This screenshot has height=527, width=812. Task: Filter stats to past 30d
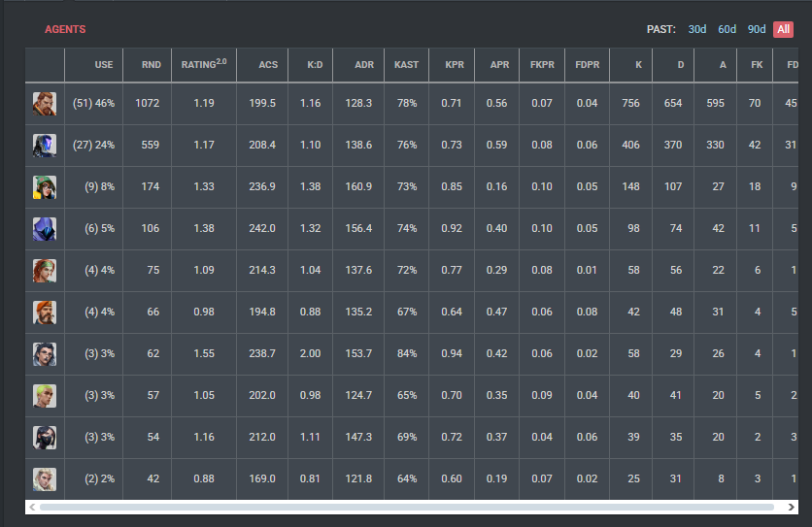[697, 29]
